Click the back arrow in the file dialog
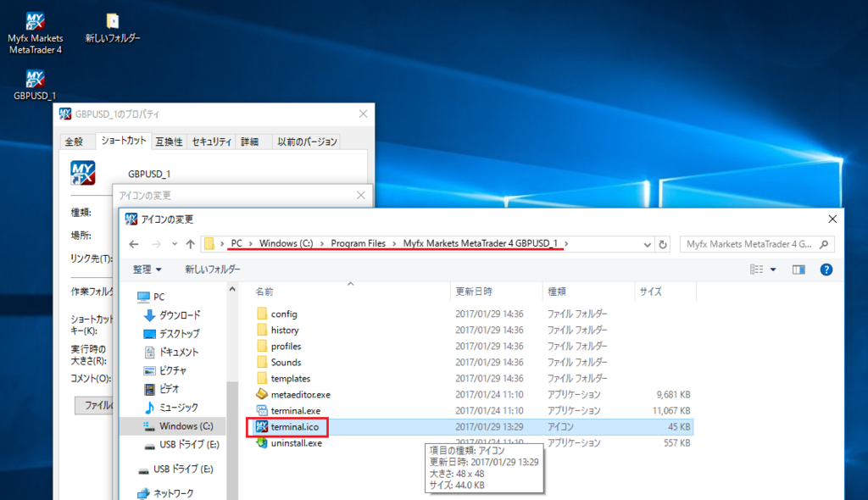 click(134, 244)
